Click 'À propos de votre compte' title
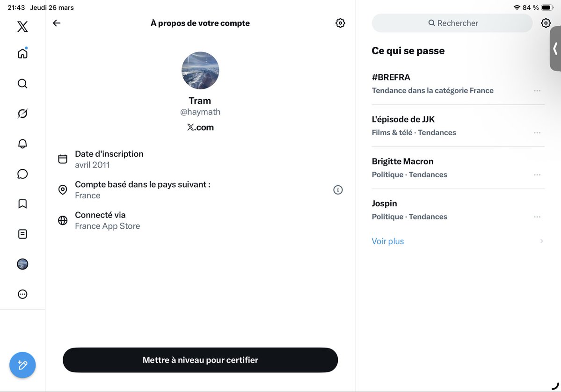Image resolution: width=561 pixels, height=392 pixels. click(x=200, y=23)
